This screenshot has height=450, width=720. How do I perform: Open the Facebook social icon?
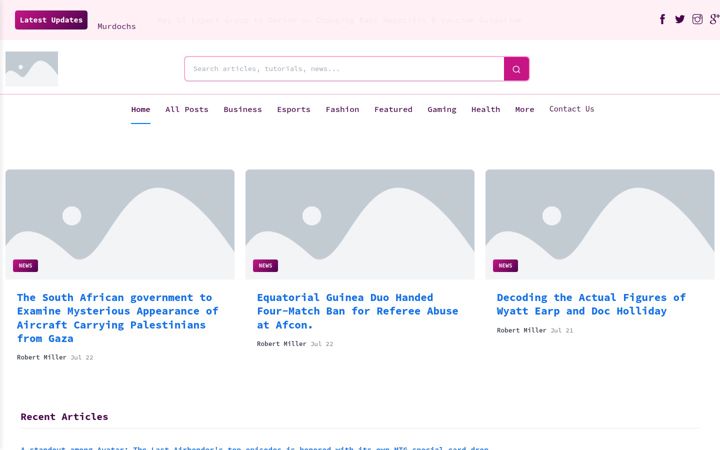(662, 19)
